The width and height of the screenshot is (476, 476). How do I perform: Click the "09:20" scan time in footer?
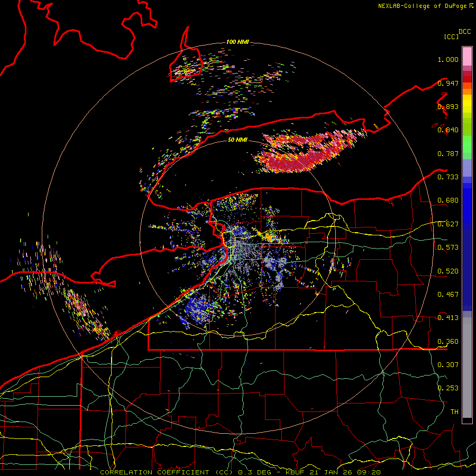pos(369,472)
